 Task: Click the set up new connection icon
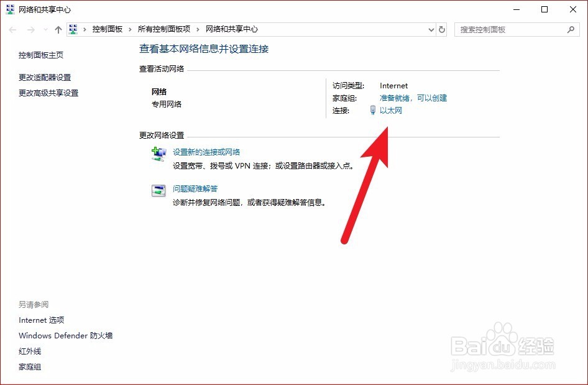pos(158,154)
